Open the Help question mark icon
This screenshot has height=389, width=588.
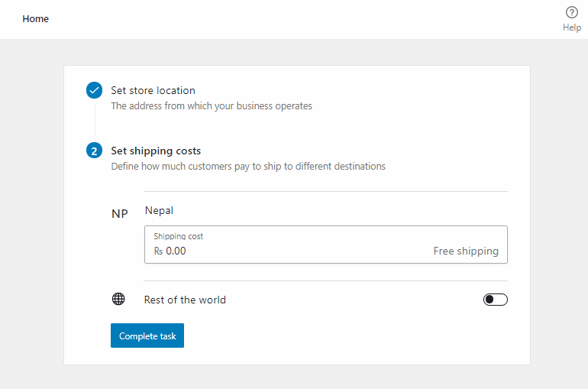click(571, 12)
